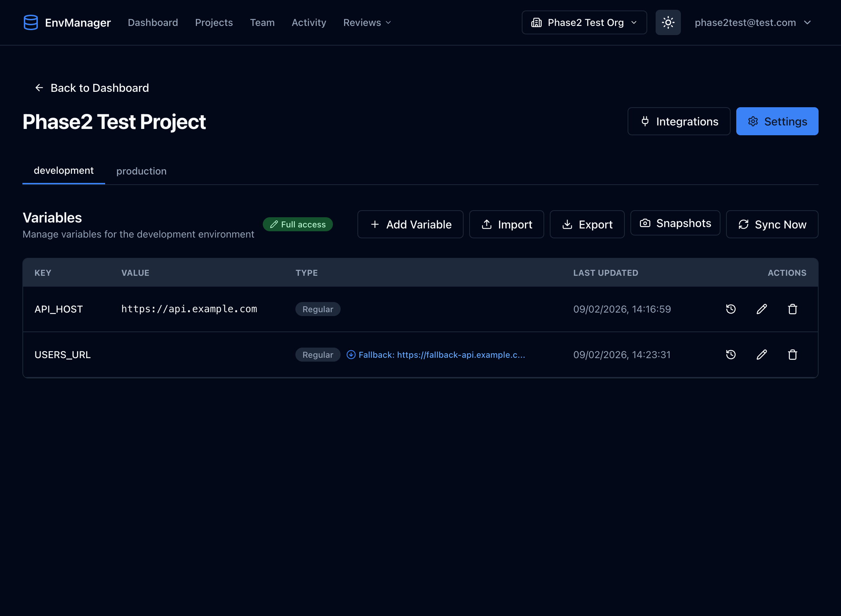Image resolution: width=841 pixels, height=616 pixels.
Task: Delete API_HOST using the trash icon
Action: [793, 309]
